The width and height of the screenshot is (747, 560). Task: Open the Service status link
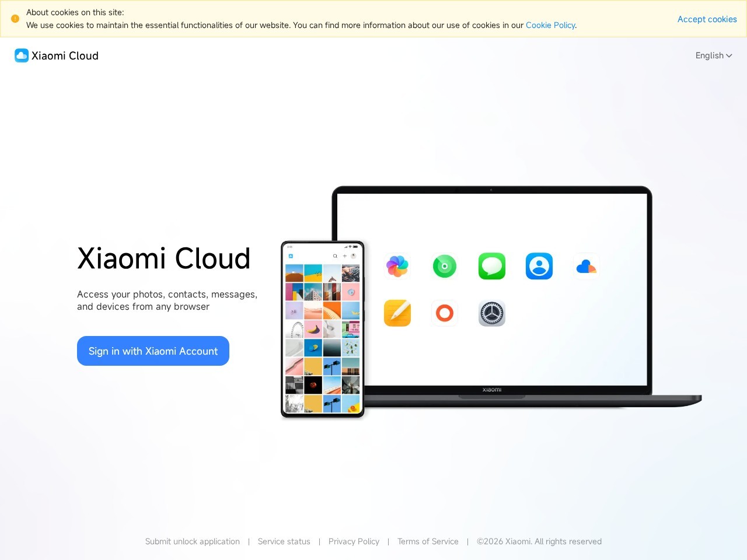[x=284, y=541]
